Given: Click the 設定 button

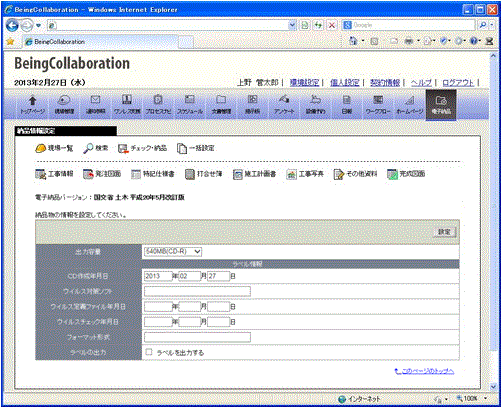Looking at the screenshot, I should tap(444, 232).
